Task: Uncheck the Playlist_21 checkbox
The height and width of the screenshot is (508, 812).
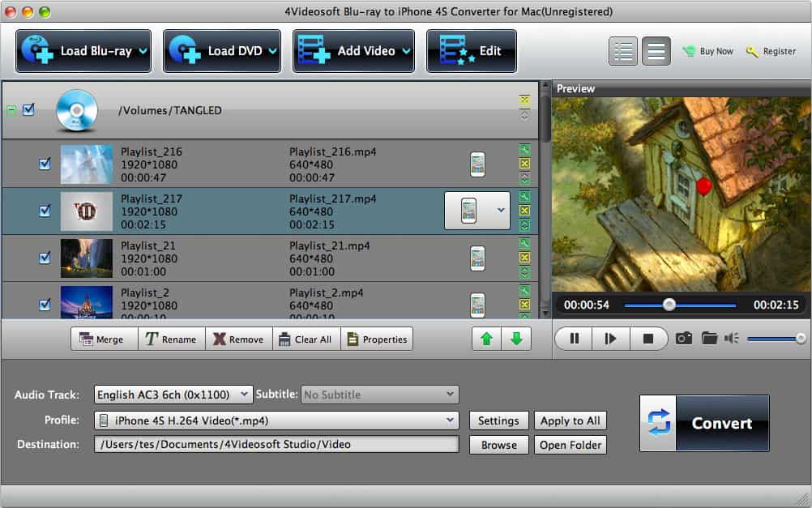Action: click(x=45, y=258)
